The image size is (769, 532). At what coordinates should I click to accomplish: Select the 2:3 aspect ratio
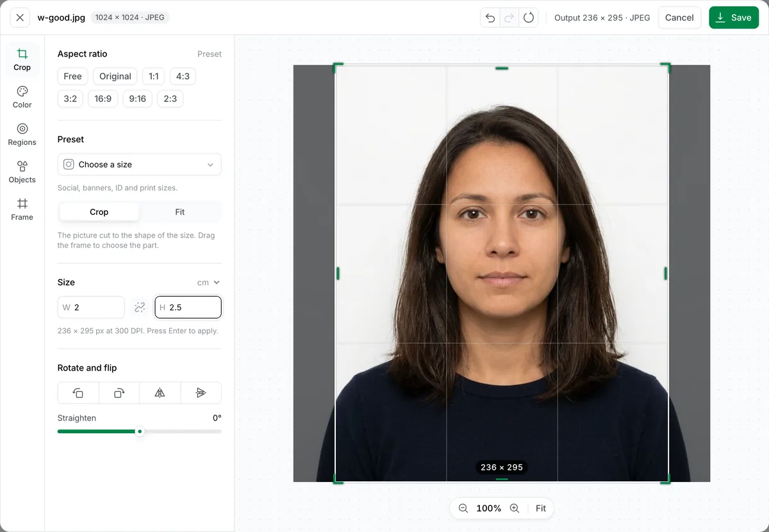coord(170,99)
